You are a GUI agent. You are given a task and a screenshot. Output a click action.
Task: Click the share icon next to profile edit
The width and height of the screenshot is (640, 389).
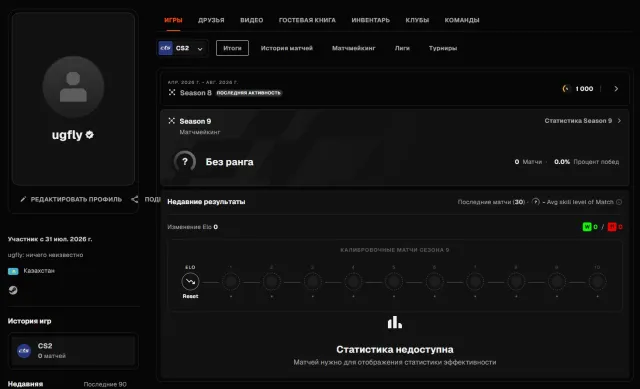(x=135, y=199)
